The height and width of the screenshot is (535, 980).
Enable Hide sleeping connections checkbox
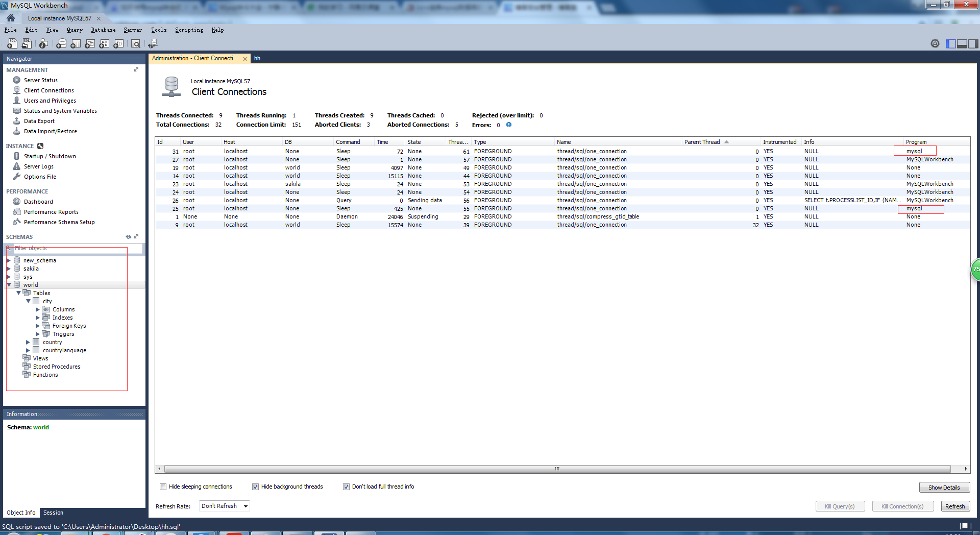pos(163,487)
